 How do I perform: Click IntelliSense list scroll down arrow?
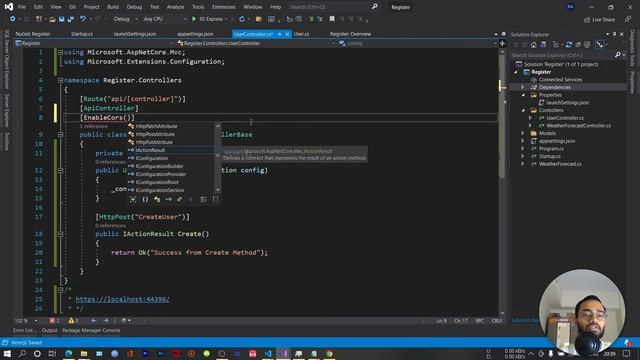218,190
